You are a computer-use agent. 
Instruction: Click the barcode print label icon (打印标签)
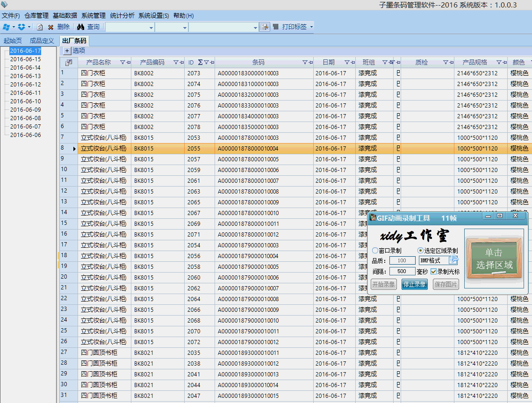coord(276,27)
